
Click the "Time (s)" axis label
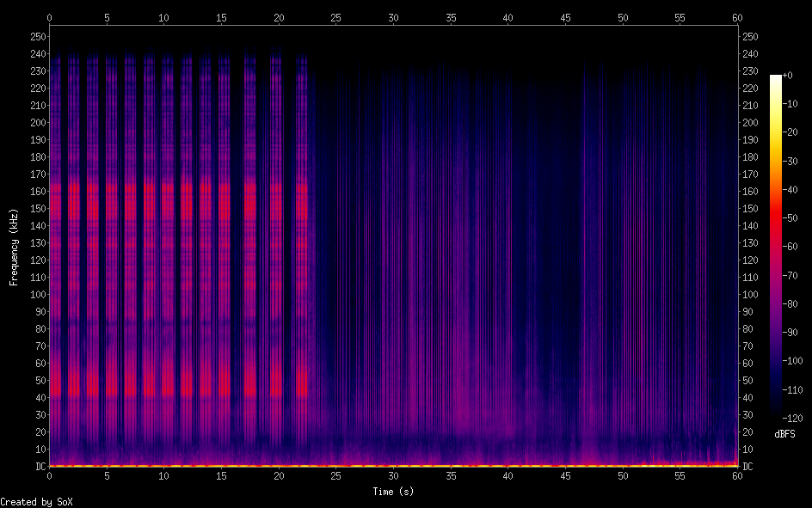[x=393, y=492]
